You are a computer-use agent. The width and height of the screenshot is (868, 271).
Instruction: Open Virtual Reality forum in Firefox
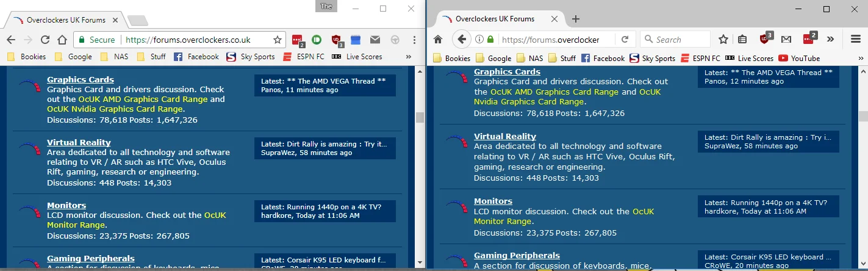tap(505, 137)
